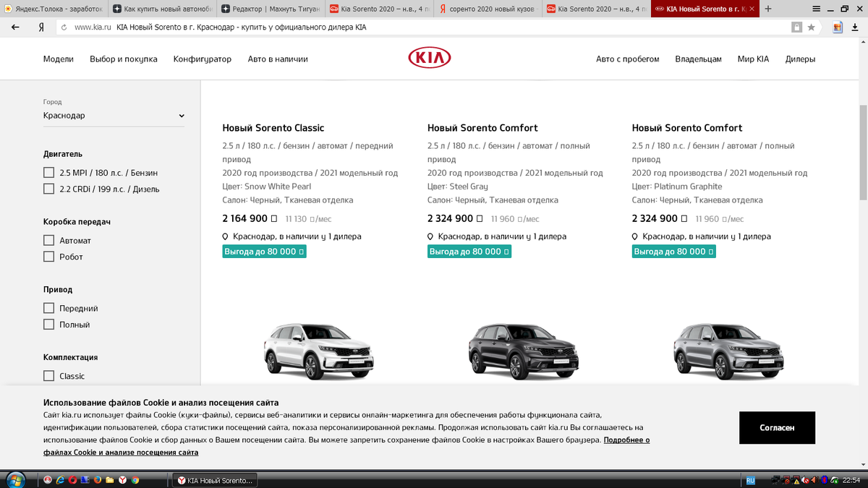Click the 11 130 /мес monthly payment

tap(308, 219)
